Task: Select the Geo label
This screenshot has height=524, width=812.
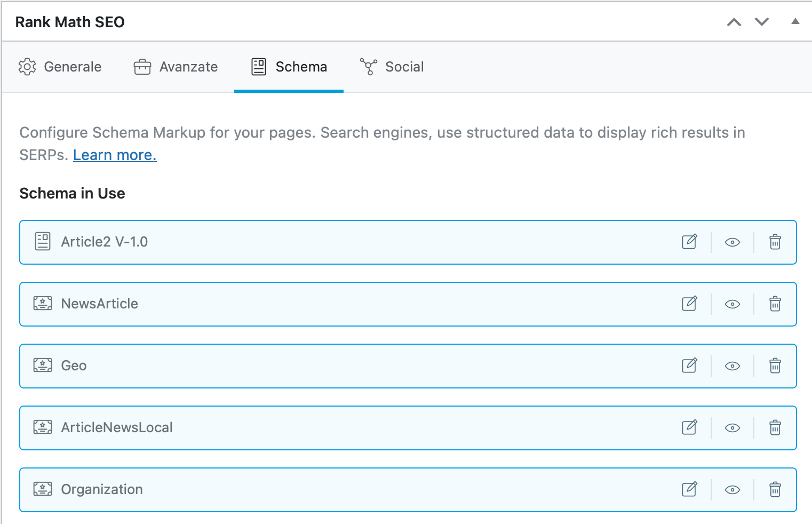Action: coord(74,366)
